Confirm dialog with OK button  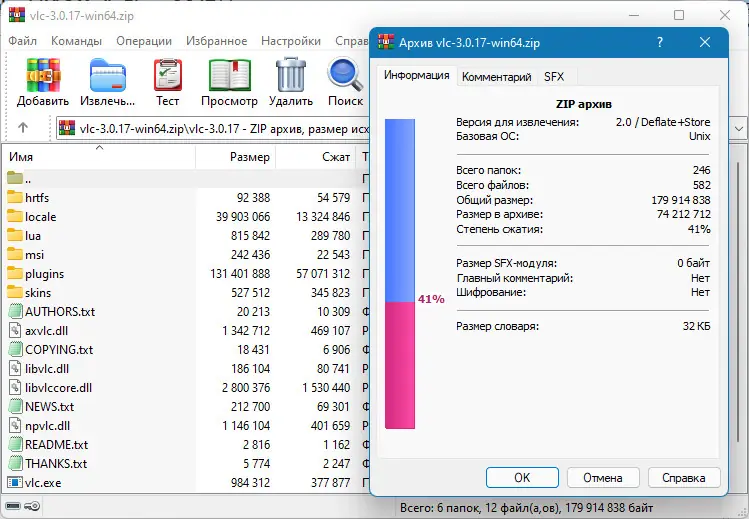[522, 477]
